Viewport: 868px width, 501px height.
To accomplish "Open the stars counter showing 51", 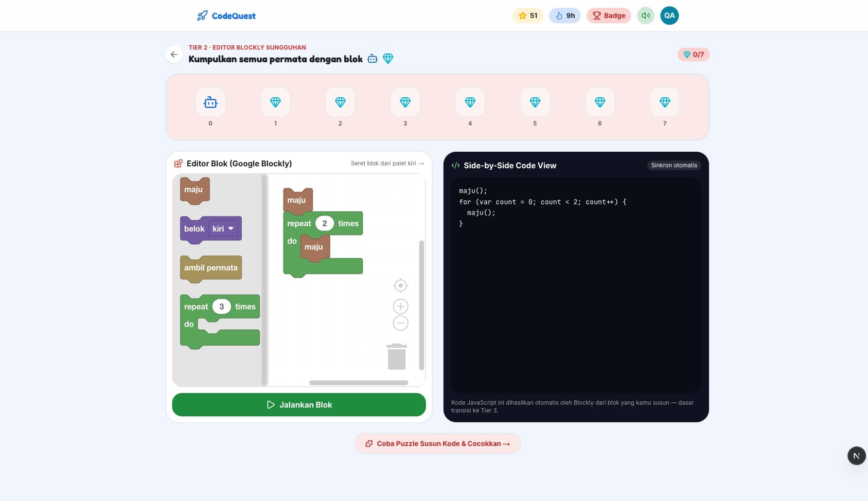I will pos(528,16).
